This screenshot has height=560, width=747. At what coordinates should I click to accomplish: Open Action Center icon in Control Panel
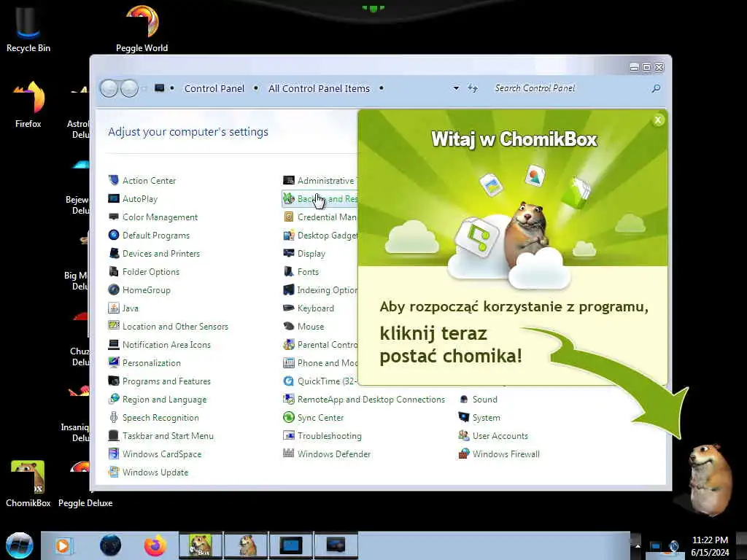click(x=113, y=181)
